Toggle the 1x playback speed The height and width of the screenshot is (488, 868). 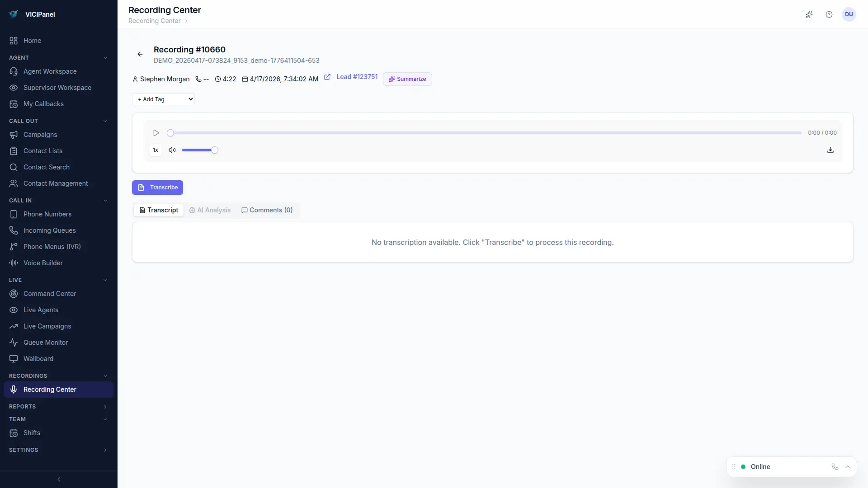pyautogui.click(x=156, y=150)
